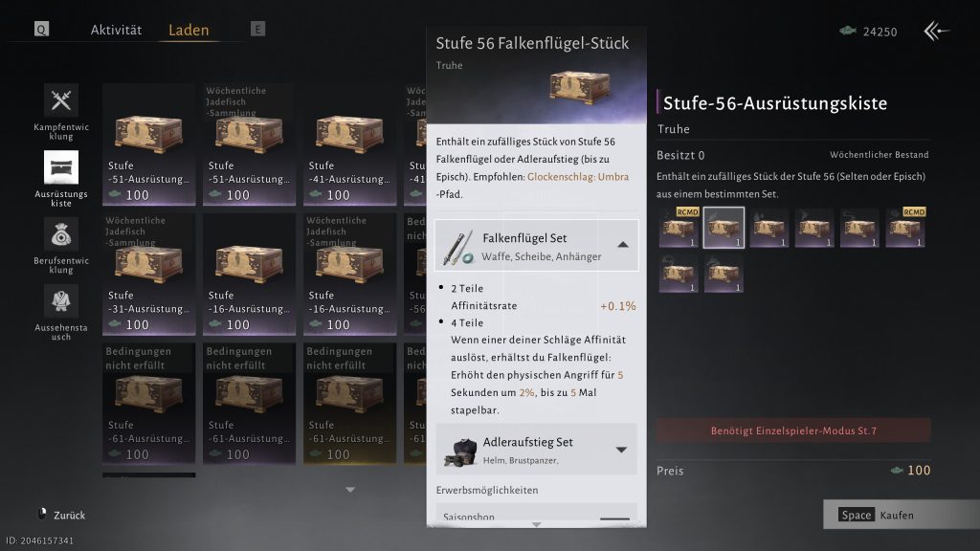Click the E key hint icon

[x=257, y=29]
